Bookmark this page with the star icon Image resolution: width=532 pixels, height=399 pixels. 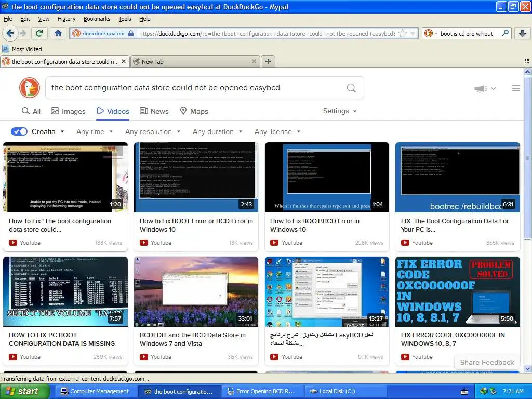[x=403, y=33]
